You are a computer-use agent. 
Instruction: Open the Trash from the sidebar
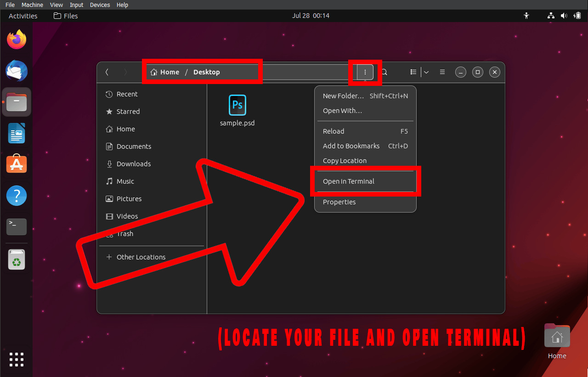[x=125, y=233]
